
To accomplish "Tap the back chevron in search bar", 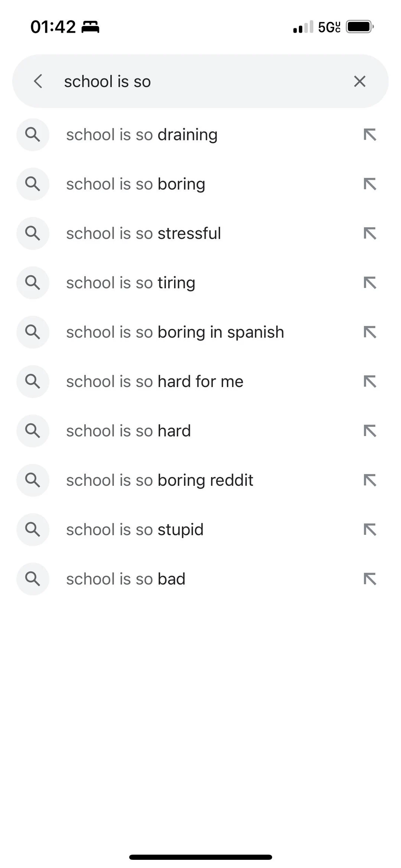I will tap(38, 81).
